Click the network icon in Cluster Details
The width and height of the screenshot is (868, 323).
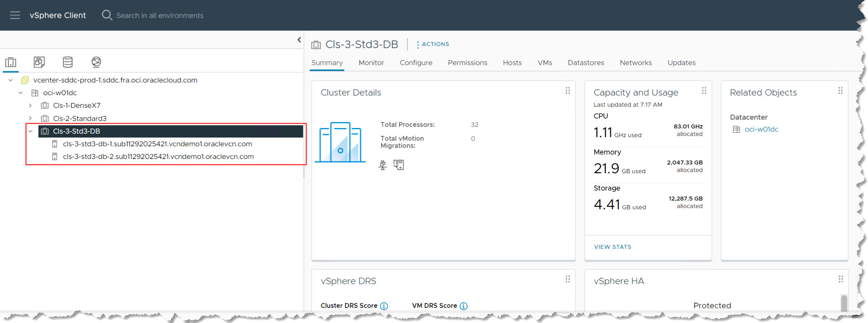pos(383,165)
